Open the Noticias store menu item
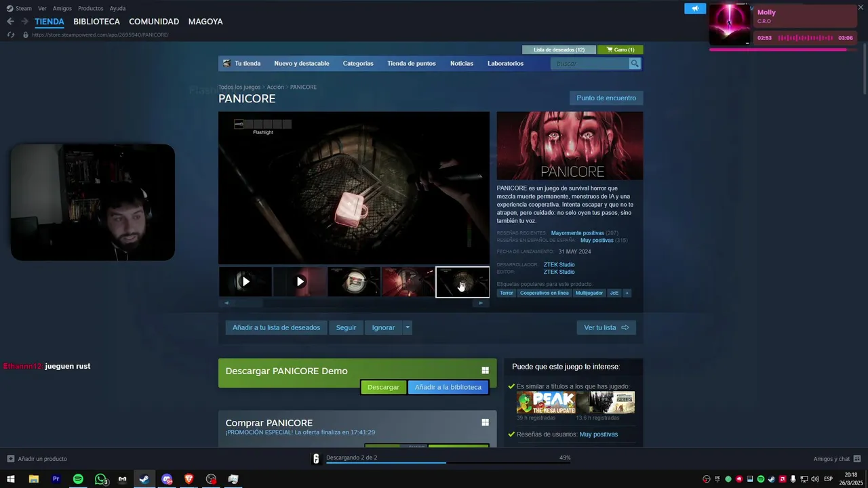The image size is (868, 488). pyautogui.click(x=462, y=64)
